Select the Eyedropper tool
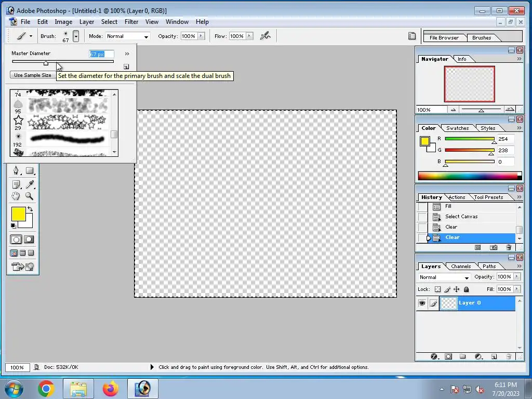This screenshot has width=532, height=399. pos(30,184)
